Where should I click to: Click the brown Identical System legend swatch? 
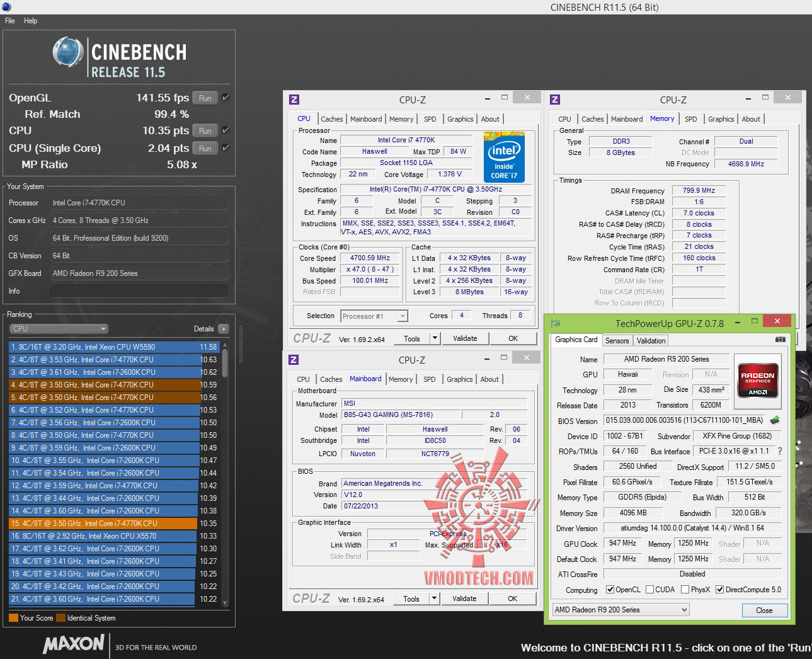click(x=60, y=618)
